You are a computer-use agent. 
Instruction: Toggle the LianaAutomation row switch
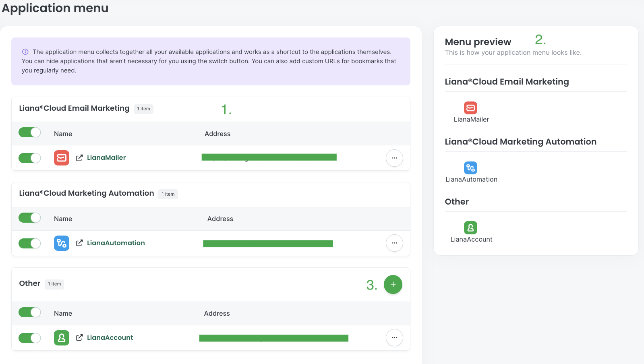click(30, 243)
